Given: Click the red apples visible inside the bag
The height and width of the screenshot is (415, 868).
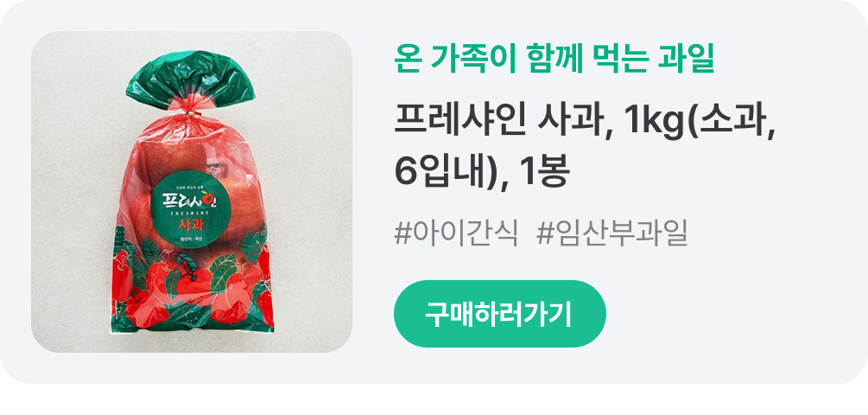Looking at the screenshot, I should (x=174, y=158).
